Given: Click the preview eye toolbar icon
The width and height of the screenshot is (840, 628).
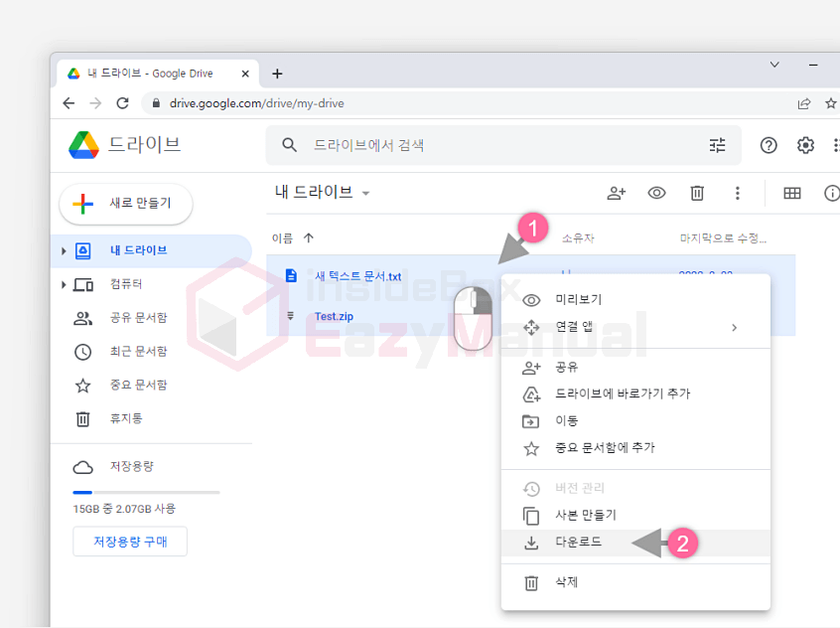Looking at the screenshot, I should pyautogui.click(x=656, y=193).
